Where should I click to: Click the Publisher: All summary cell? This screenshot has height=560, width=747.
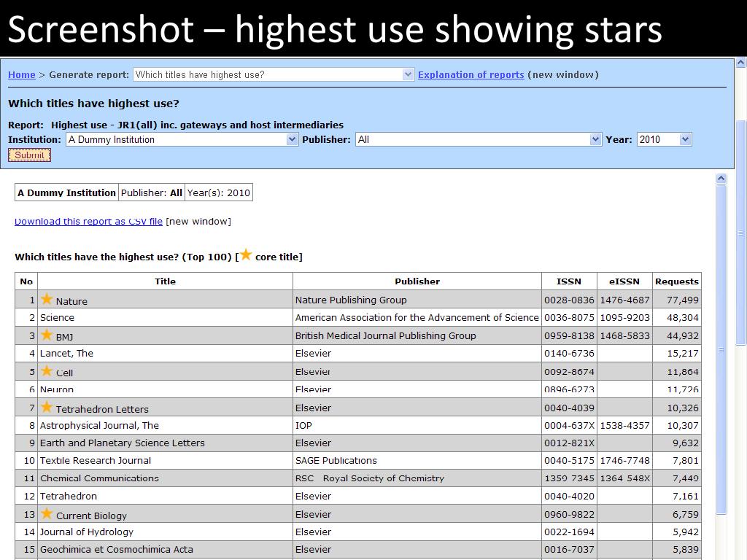point(152,192)
